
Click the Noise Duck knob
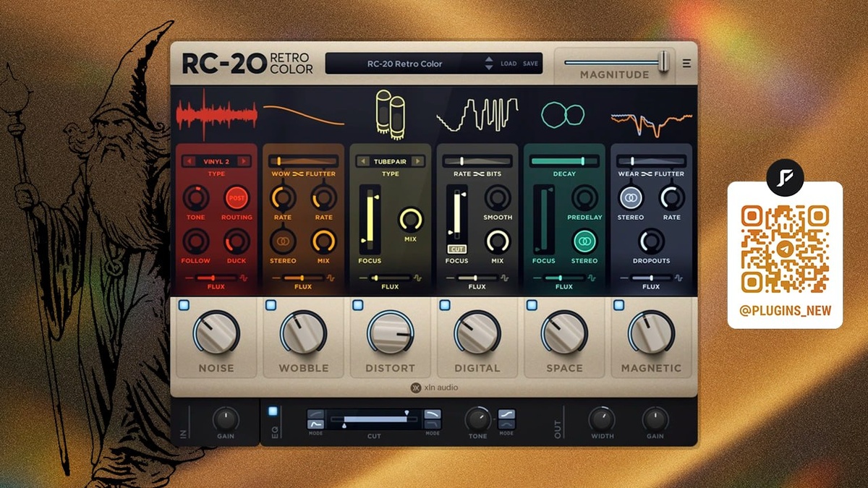(x=237, y=241)
